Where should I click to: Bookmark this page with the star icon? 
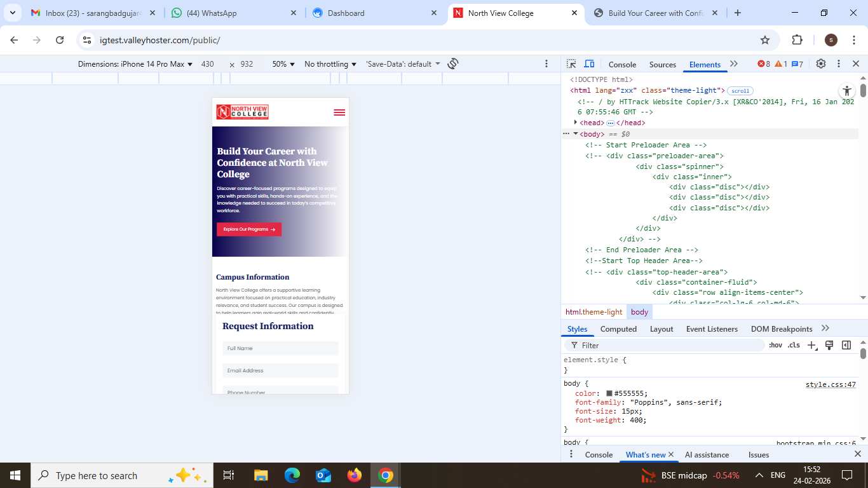(765, 40)
